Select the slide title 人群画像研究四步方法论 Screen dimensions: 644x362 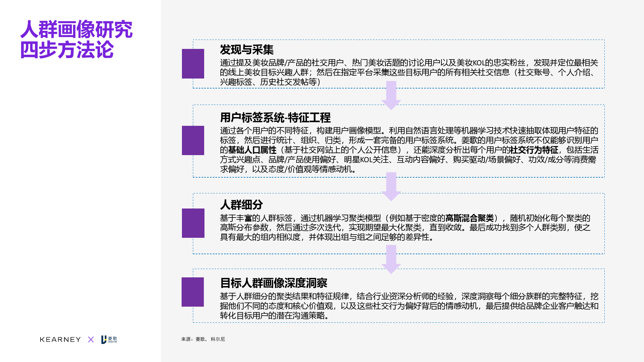click(x=76, y=39)
